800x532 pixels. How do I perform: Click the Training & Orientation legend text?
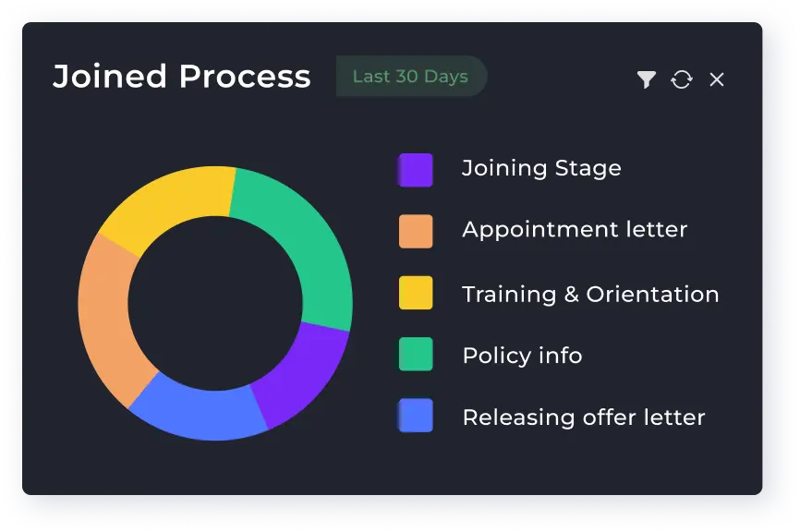[x=589, y=293]
